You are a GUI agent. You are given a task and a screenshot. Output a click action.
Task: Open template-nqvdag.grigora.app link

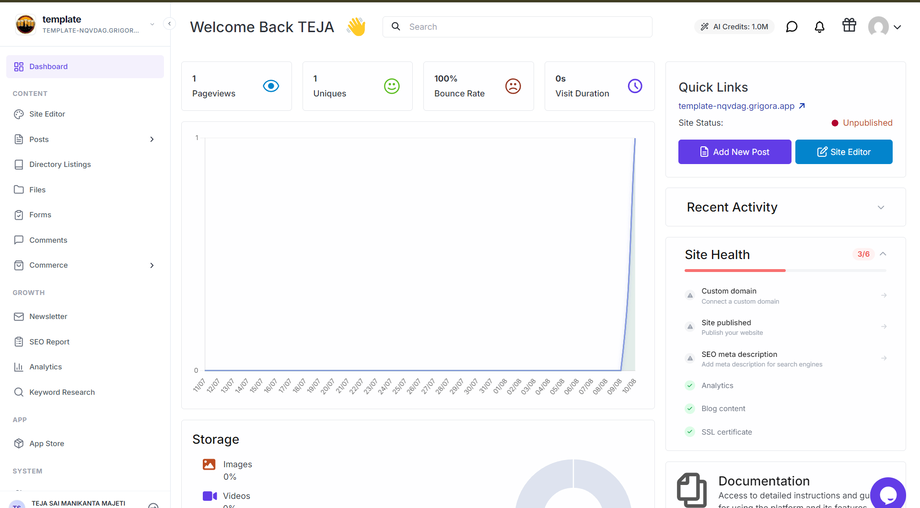pos(736,106)
